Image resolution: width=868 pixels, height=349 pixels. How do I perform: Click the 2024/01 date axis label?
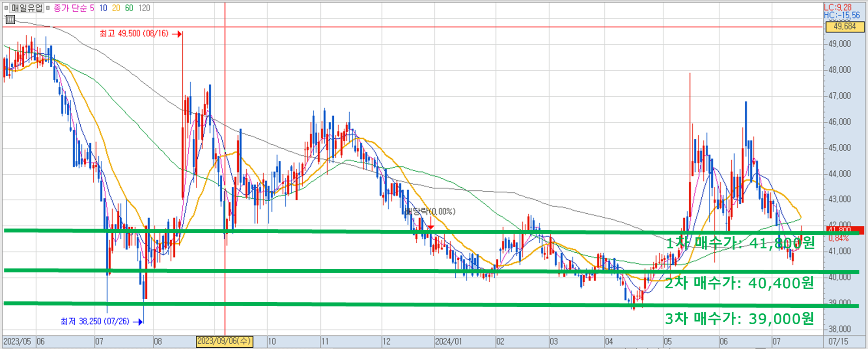(x=449, y=342)
